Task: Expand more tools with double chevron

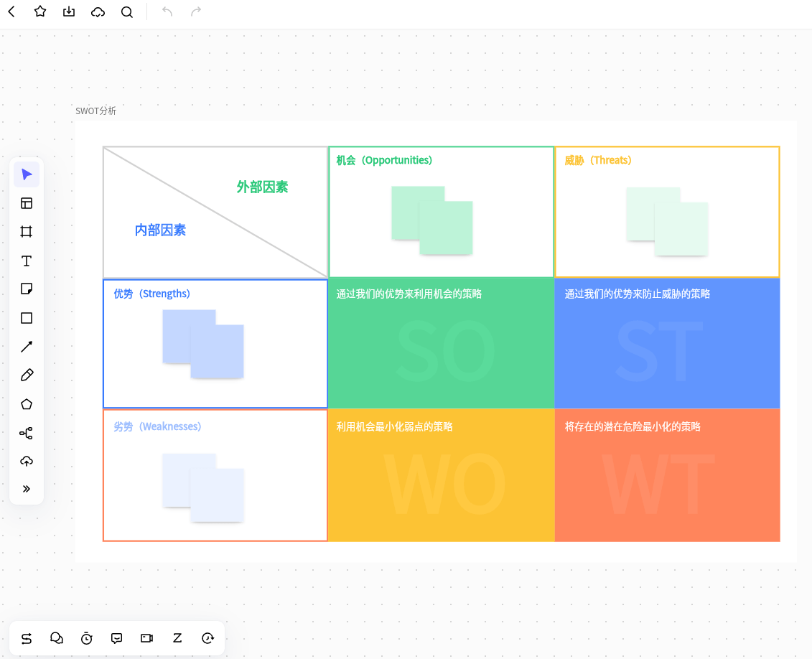Action: coord(27,489)
